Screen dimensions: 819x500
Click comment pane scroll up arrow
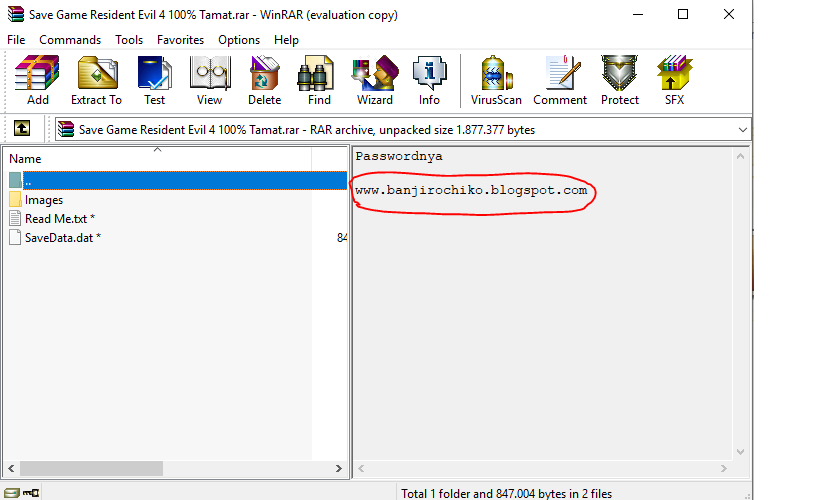pyautogui.click(x=740, y=156)
